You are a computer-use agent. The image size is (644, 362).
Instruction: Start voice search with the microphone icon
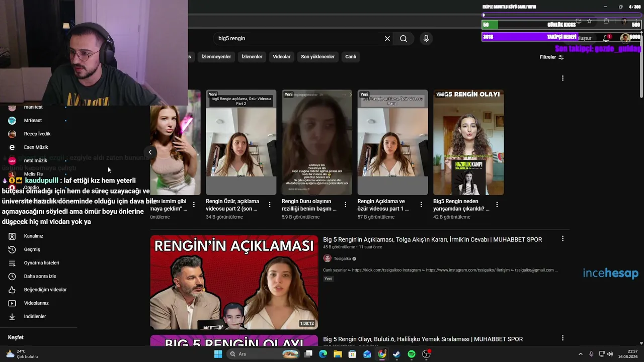click(426, 38)
